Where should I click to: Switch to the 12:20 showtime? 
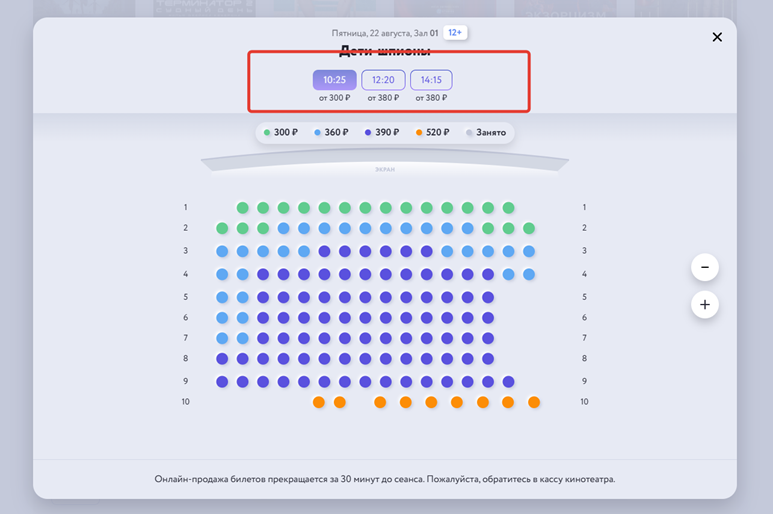coord(383,80)
